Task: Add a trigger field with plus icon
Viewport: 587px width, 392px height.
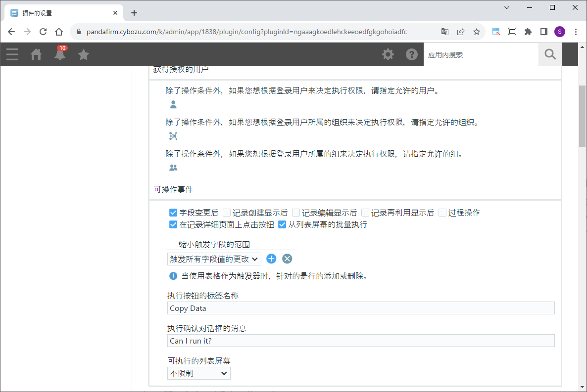Action: click(271, 259)
